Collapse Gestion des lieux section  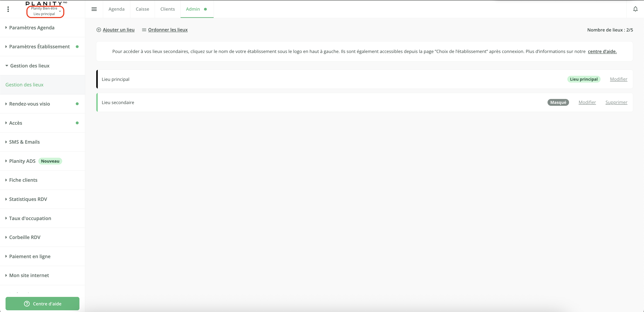30,66
